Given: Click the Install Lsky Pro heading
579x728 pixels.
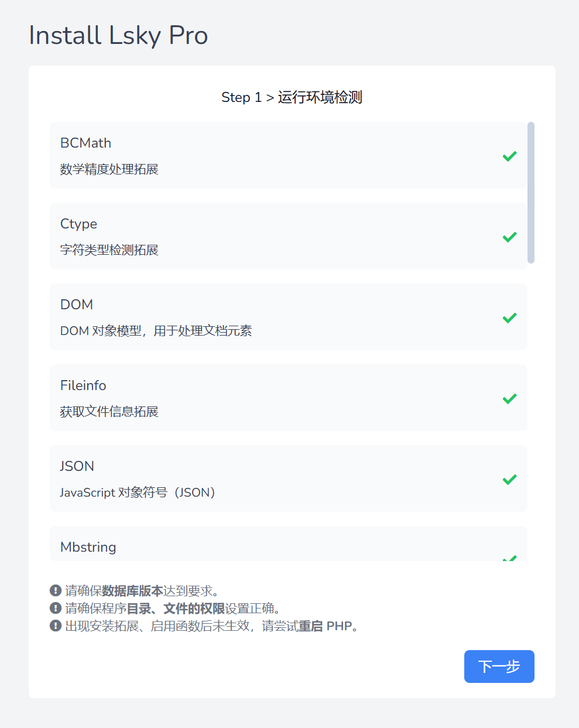Looking at the screenshot, I should pyautogui.click(x=118, y=36).
